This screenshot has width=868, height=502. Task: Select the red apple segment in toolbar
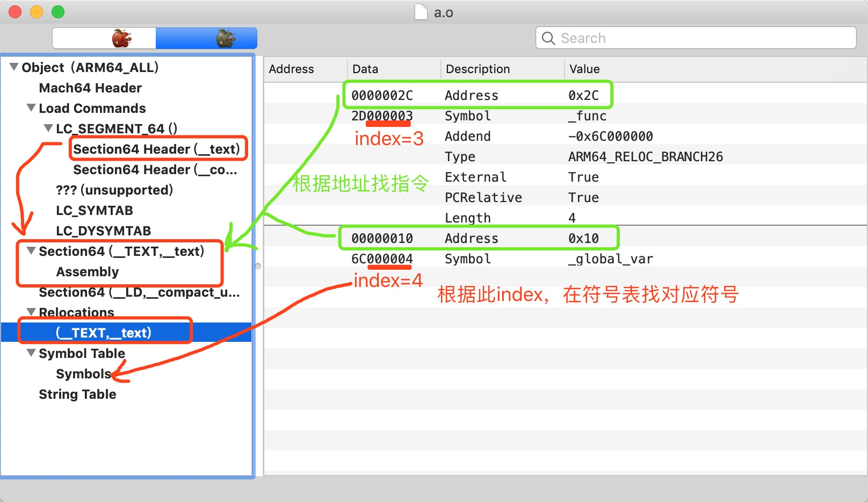104,38
